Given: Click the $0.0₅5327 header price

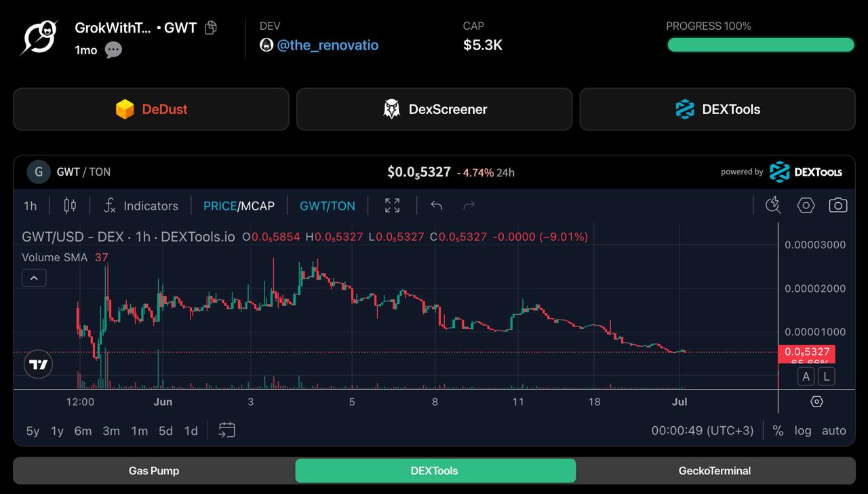Looking at the screenshot, I should pos(419,172).
